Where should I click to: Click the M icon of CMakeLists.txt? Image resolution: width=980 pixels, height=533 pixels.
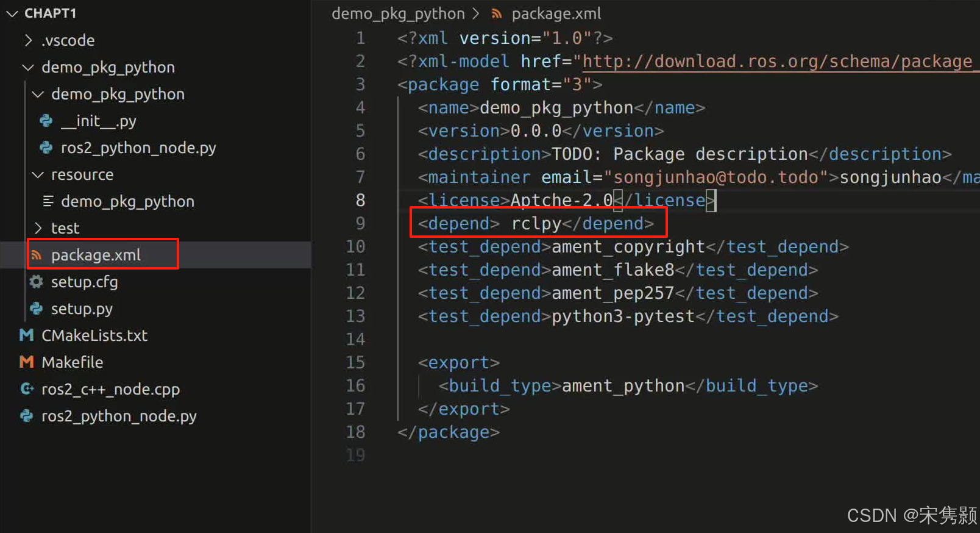pos(27,335)
